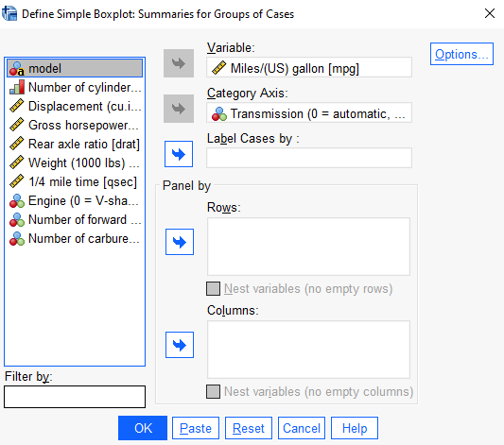Click the arrow button beside Category Axis
Screen dimensions: 504x445
point(179,109)
